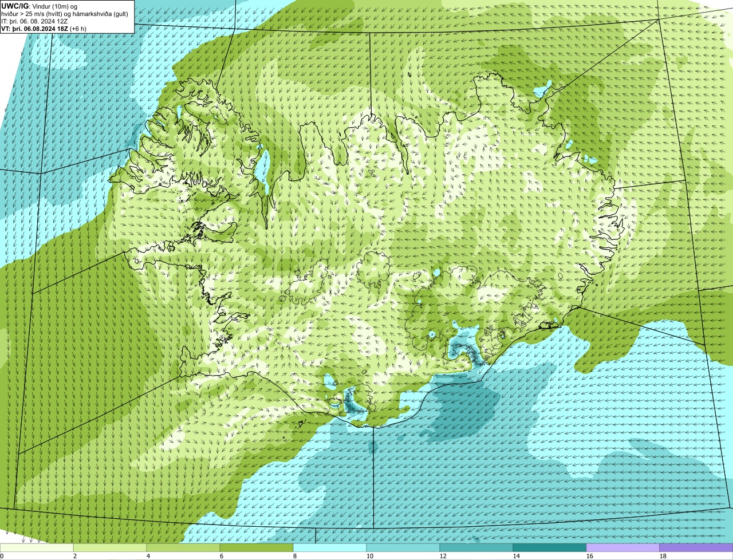
Task: Click the legend tick label "8"
Action: pyautogui.click(x=295, y=556)
